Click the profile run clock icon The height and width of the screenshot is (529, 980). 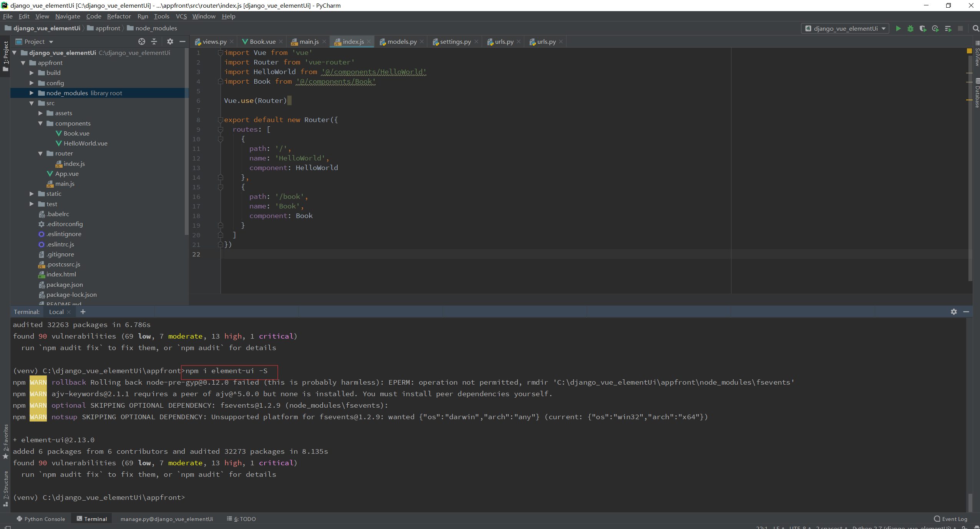pyautogui.click(x=935, y=28)
